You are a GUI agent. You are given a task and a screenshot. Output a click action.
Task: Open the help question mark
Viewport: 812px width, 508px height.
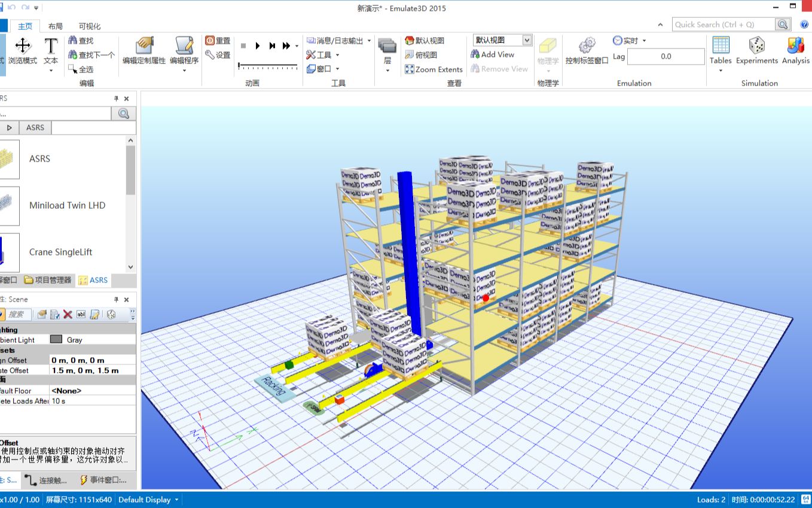(x=804, y=25)
